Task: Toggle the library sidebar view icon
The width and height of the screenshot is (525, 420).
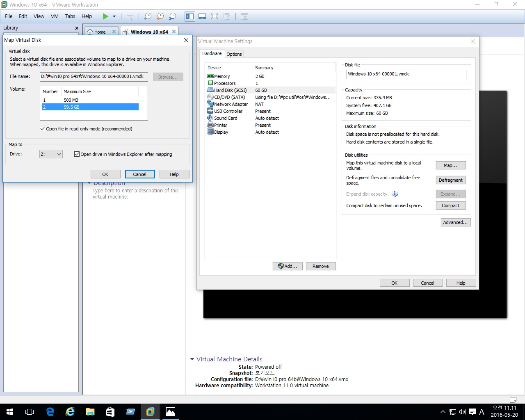Action: (x=190, y=16)
